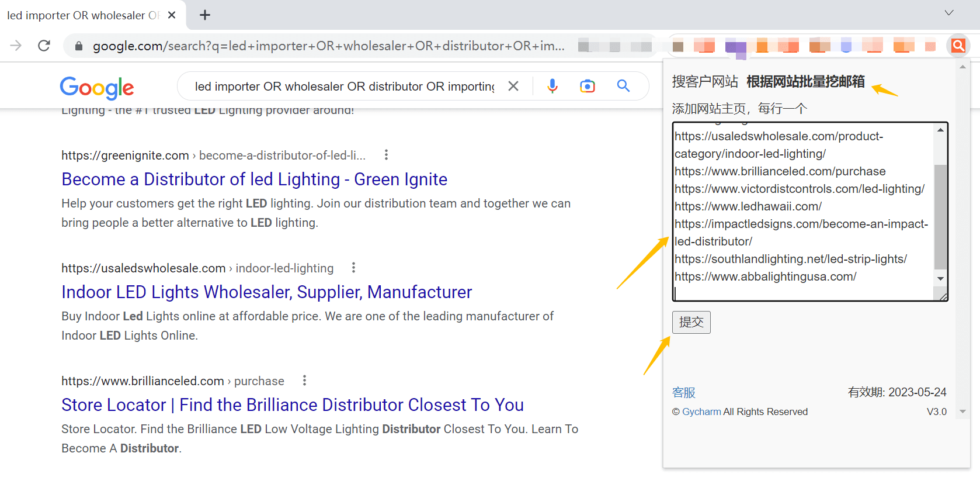The image size is (980, 484).
Task: Click the V3.0 version label
Action: click(x=937, y=412)
